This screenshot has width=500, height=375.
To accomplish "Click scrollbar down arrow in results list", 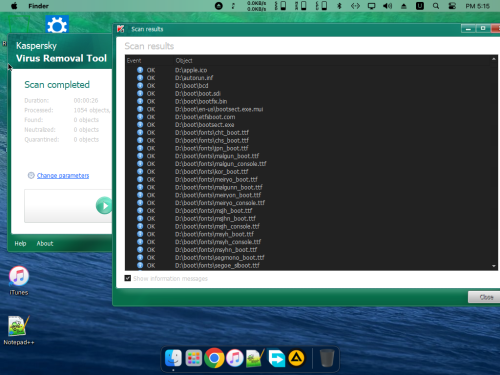I will [494, 266].
